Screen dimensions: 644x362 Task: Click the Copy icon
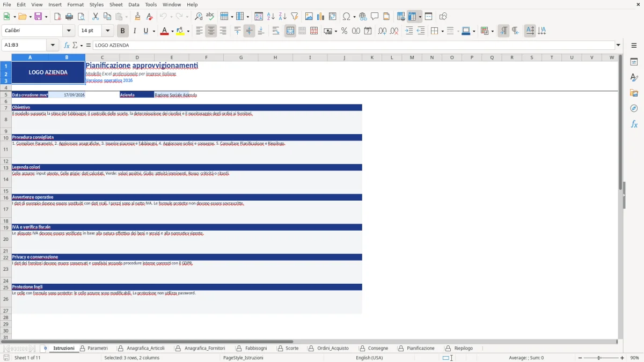107,17
